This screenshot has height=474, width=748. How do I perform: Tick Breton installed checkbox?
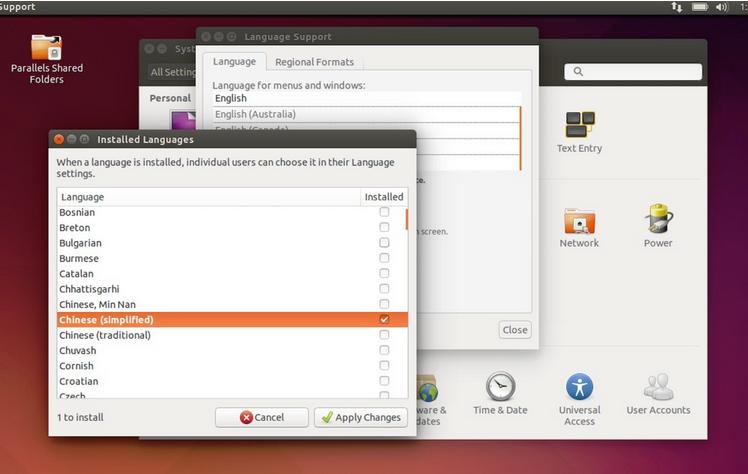(384, 227)
